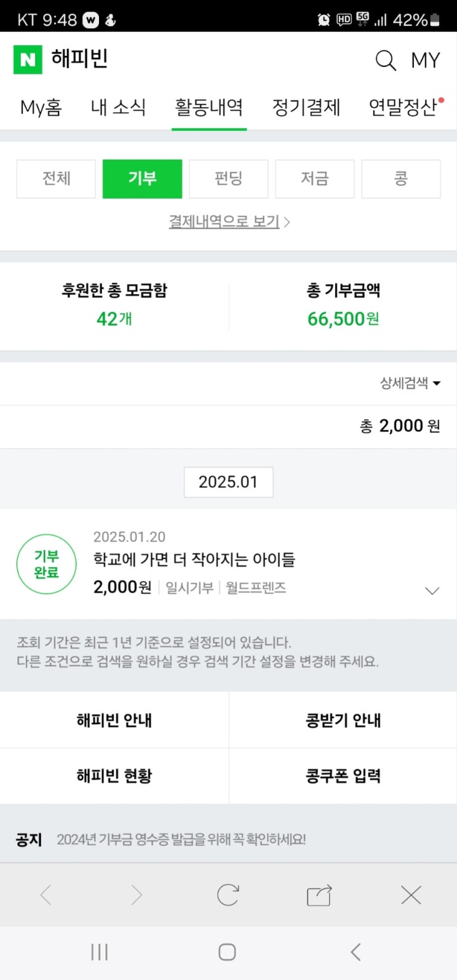The image size is (457, 980).
Task: Tap the 콩쿠폰 입력 button
Action: (343, 776)
